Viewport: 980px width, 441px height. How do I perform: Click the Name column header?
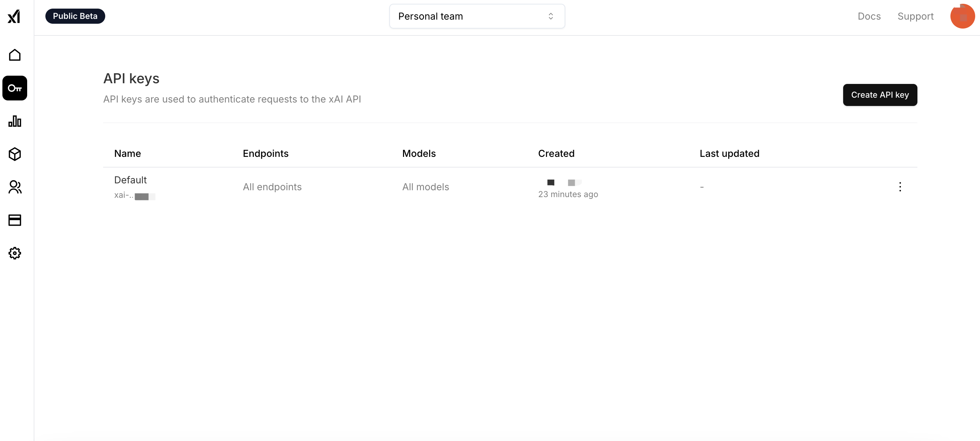tap(128, 154)
